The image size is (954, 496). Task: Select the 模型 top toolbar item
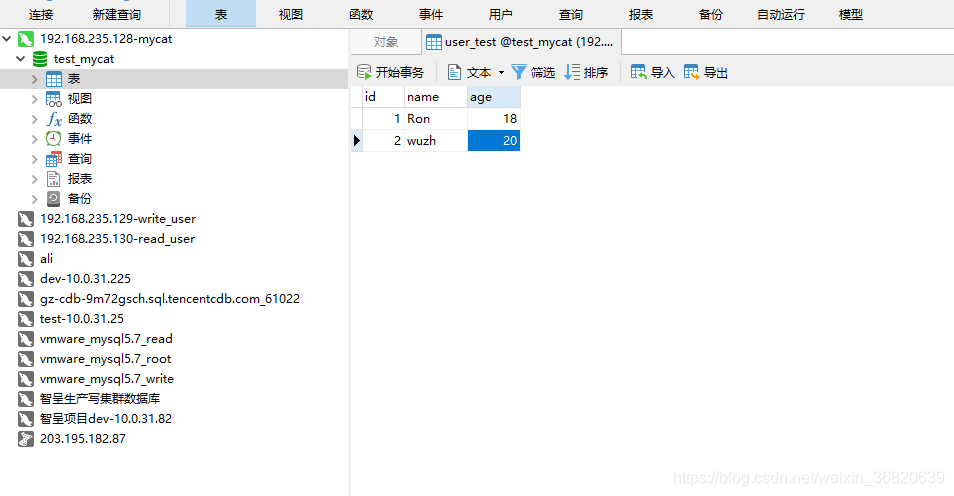pos(851,15)
